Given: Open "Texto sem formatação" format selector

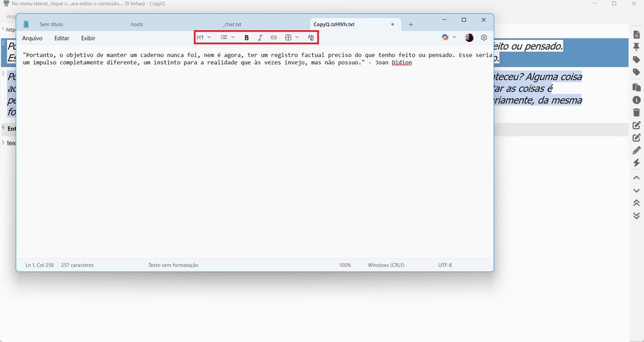Looking at the screenshot, I should 173,265.
